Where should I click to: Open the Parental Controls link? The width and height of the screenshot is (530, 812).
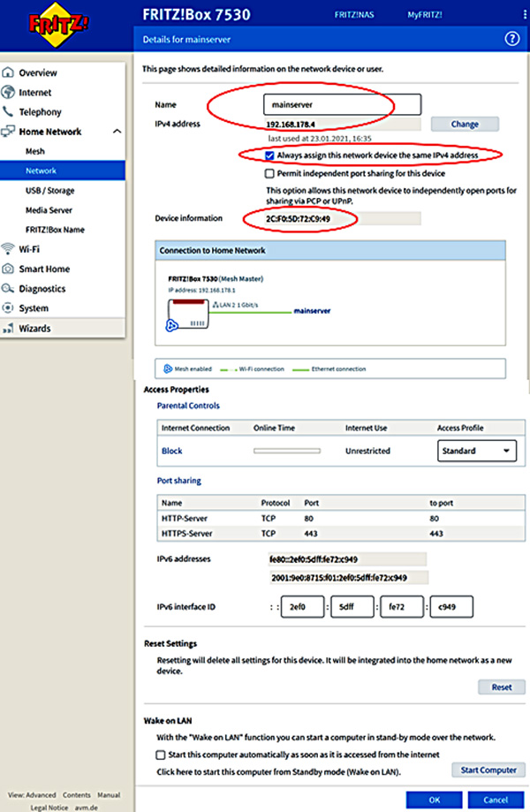point(188,406)
